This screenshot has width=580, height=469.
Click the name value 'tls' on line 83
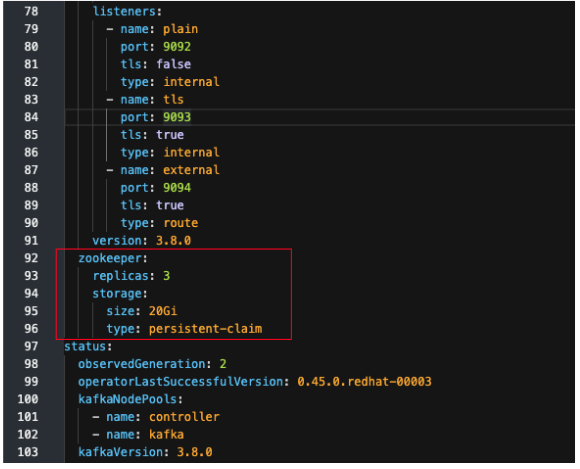tap(173, 99)
